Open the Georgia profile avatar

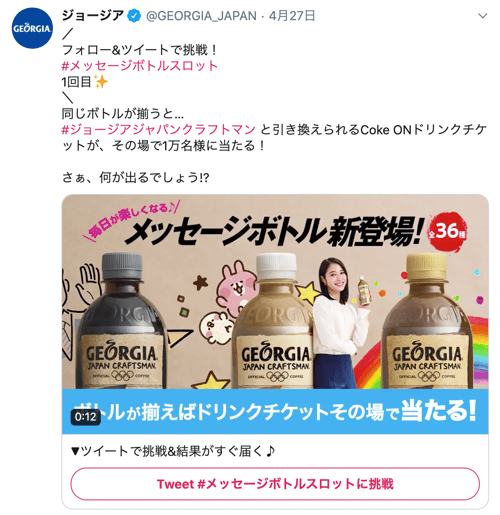[x=32, y=28]
